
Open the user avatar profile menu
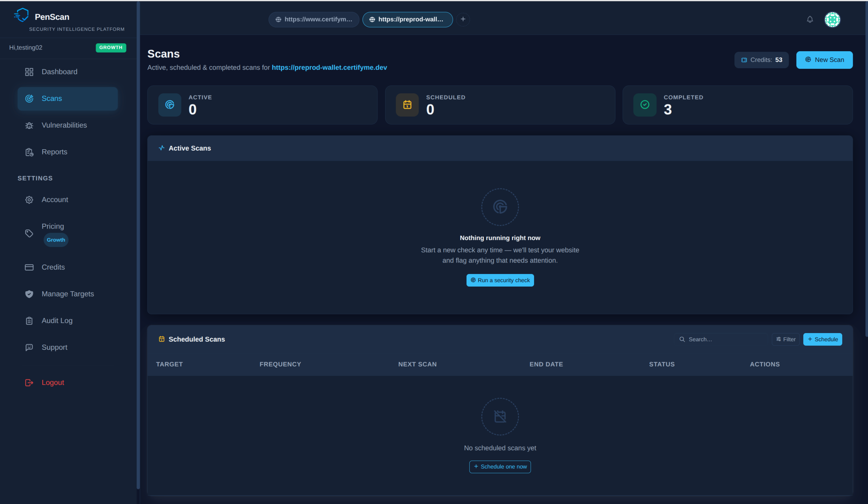tap(832, 20)
